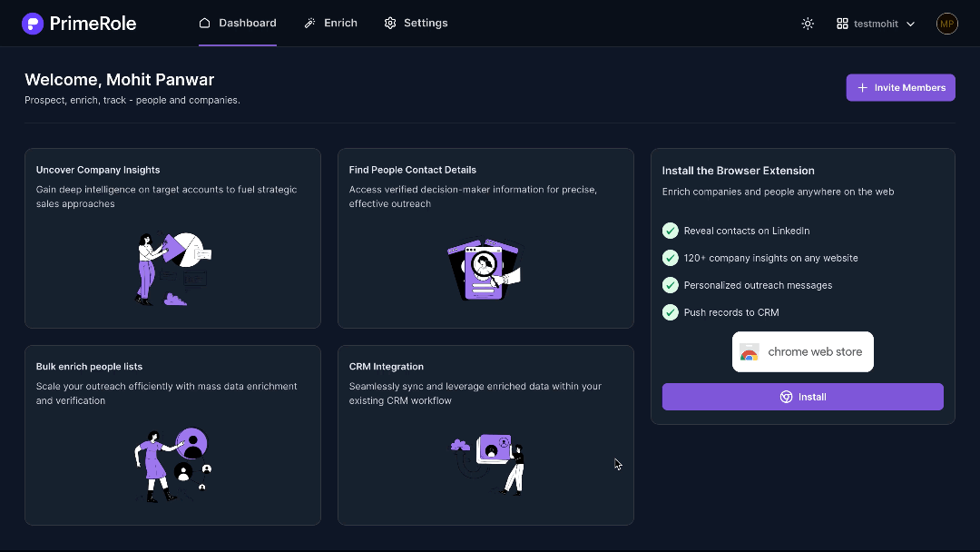Click the checkmark beside 120+ company insights

671,258
